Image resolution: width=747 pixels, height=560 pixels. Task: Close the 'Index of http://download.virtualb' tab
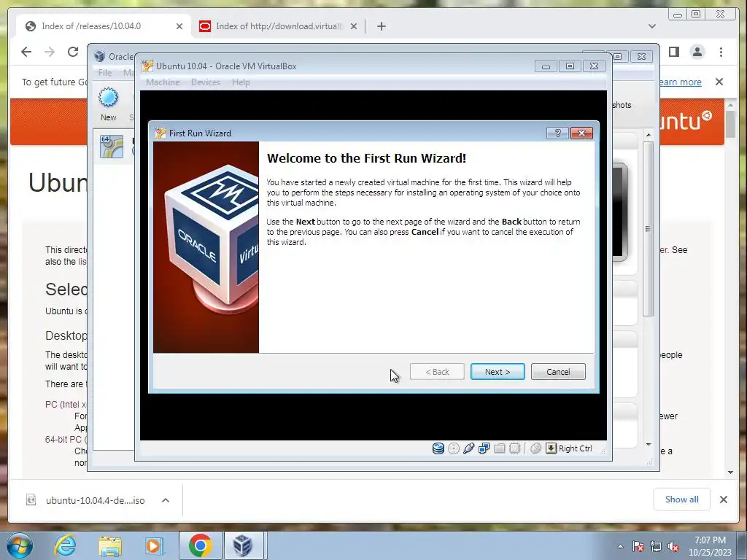click(354, 26)
